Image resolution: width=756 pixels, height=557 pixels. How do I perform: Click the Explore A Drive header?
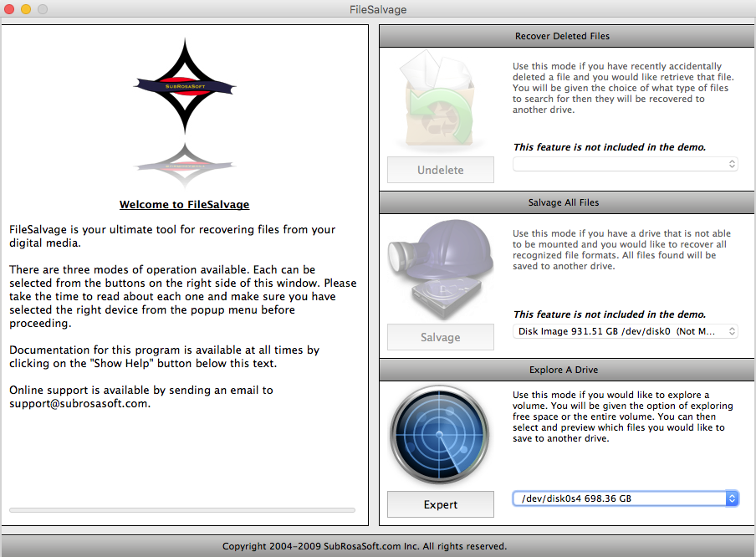(566, 370)
